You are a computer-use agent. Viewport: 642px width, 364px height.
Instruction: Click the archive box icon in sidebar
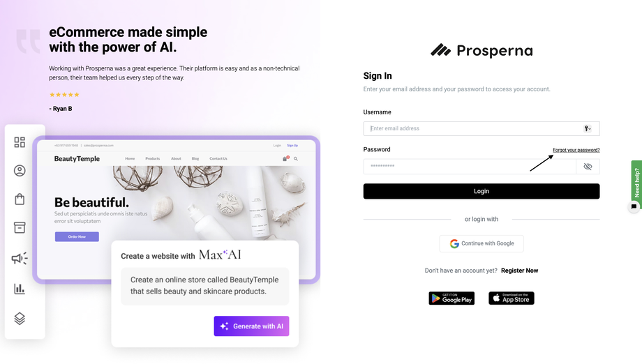pos(20,227)
